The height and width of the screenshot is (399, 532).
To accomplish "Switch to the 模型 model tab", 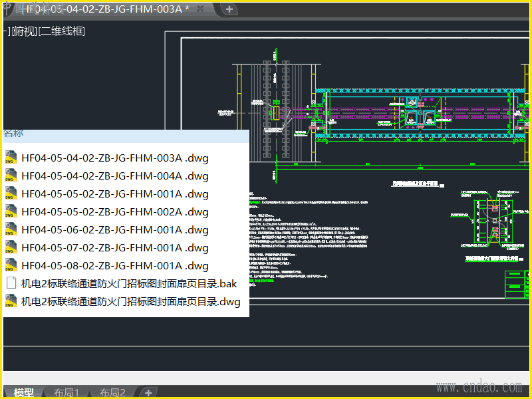I will point(24,393).
